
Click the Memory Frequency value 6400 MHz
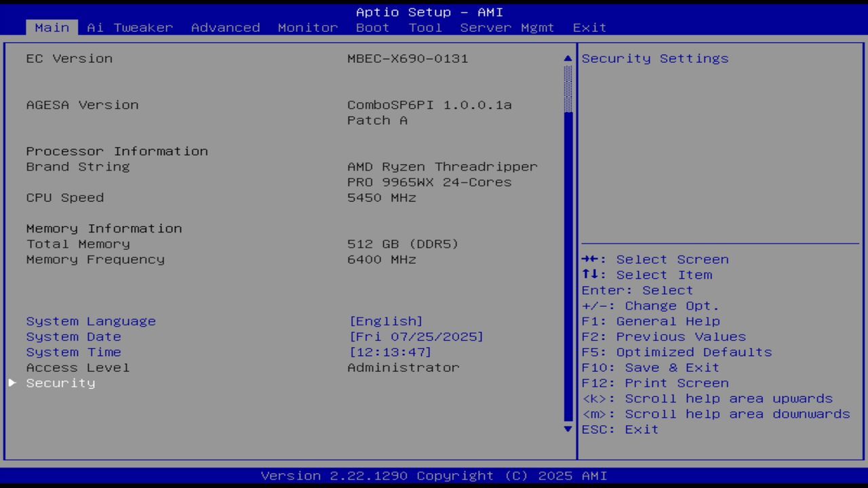point(382,260)
